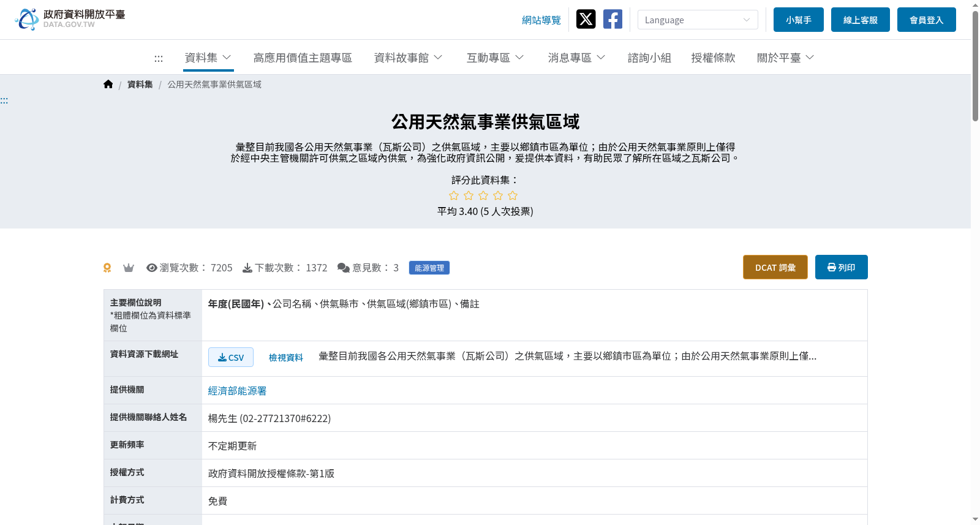Click the heading 公用天然氣事業供氣區域
Screen dimensions: 980x525
[x=485, y=122]
